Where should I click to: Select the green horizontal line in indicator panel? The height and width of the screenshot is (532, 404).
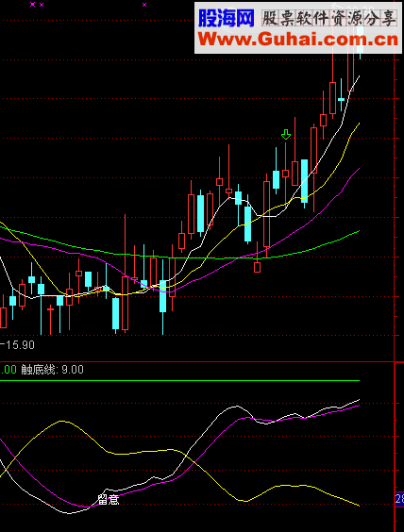179,381
